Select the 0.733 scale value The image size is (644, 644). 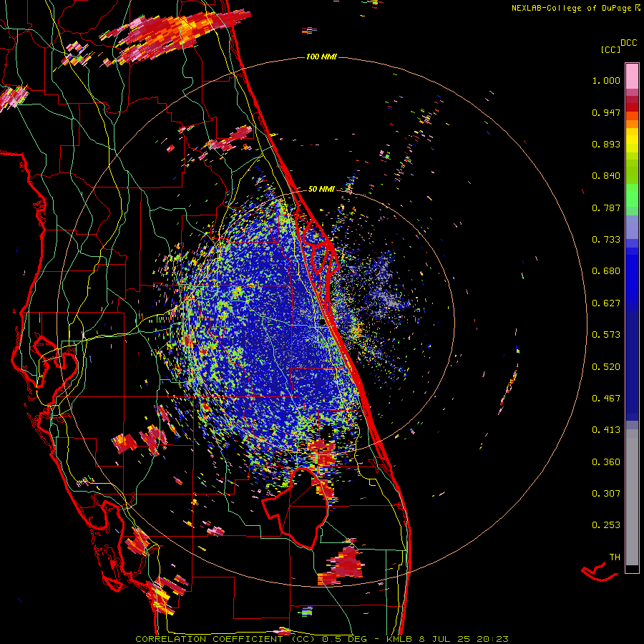pyautogui.click(x=606, y=240)
